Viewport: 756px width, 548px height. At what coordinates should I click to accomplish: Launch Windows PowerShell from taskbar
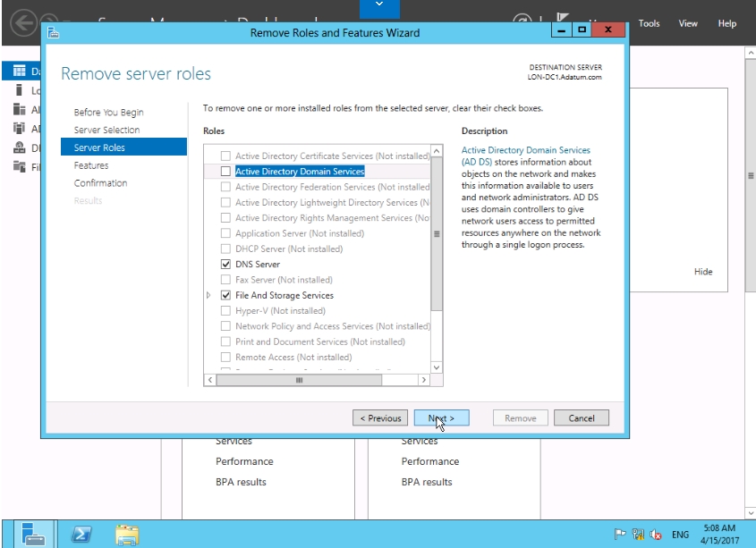point(81,535)
